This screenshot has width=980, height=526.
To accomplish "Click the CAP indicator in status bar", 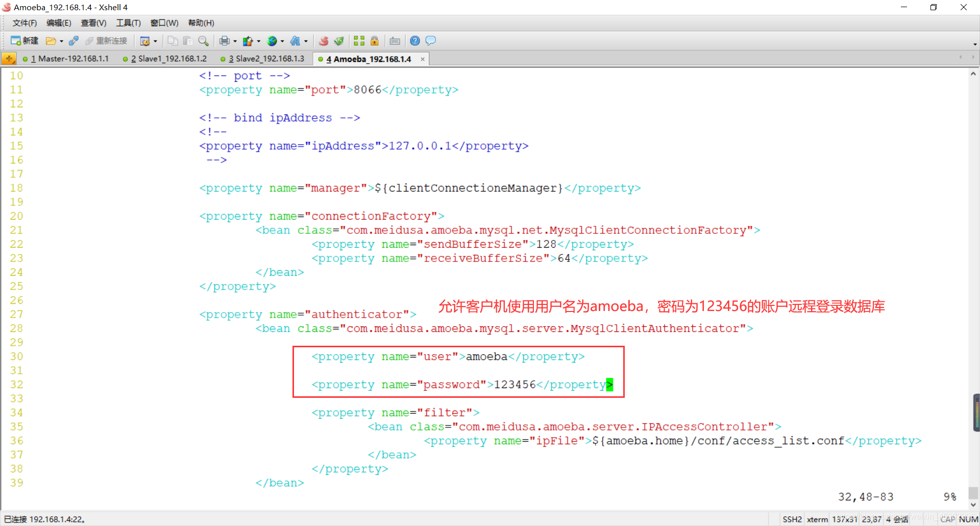I will (947, 519).
